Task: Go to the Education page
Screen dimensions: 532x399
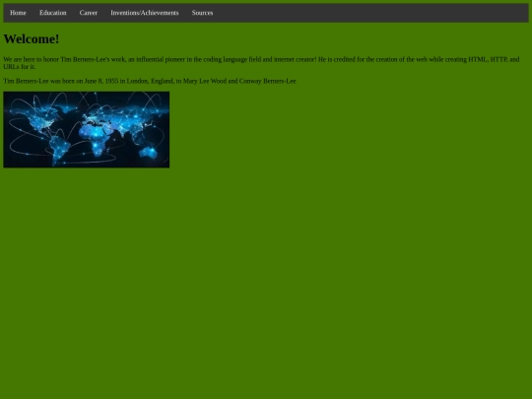Action: point(53,13)
